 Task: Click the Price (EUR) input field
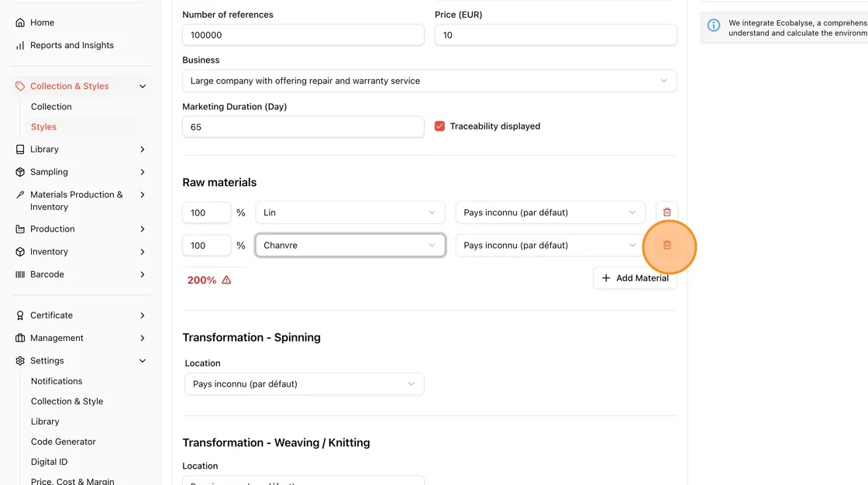(556, 35)
